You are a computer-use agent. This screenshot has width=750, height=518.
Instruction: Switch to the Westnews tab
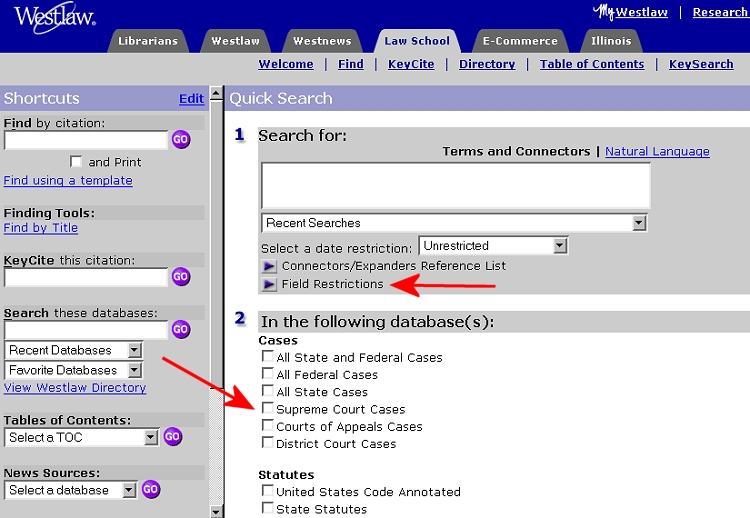pyautogui.click(x=322, y=41)
